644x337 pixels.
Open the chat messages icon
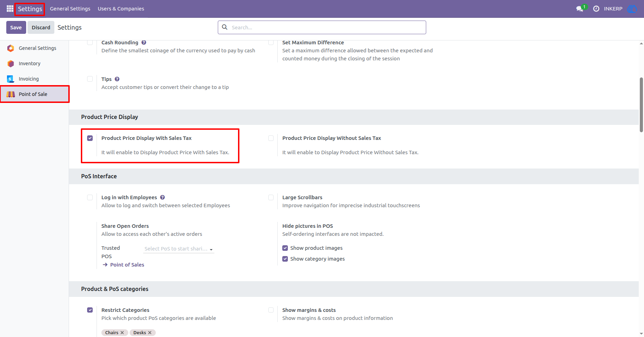point(580,9)
